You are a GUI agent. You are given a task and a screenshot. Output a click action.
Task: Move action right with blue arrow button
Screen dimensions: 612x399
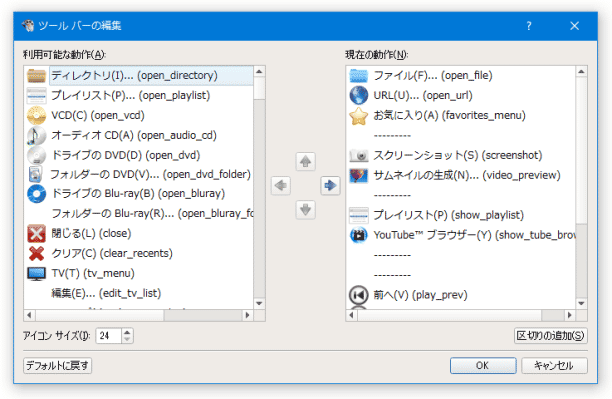click(330, 185)
